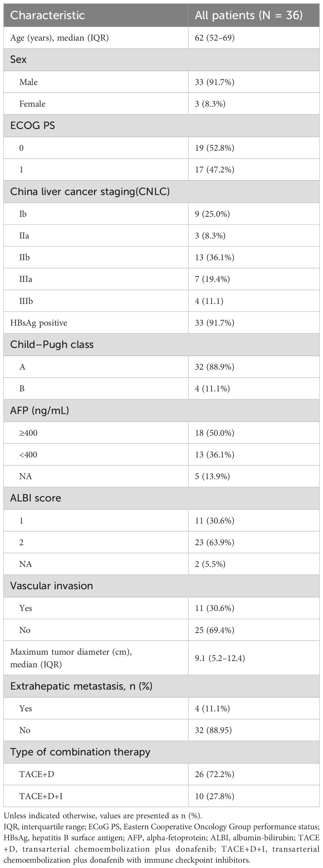Click the AFP (ng/mL) section header
The height and width of the screenshot is (868, 323).
[40, 411]
